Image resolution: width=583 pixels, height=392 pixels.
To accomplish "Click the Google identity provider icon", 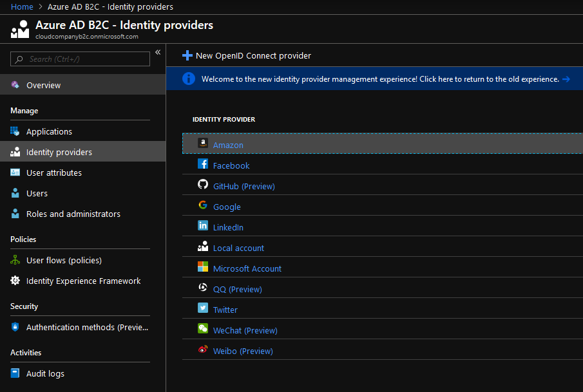I will (x=202, y=206).
